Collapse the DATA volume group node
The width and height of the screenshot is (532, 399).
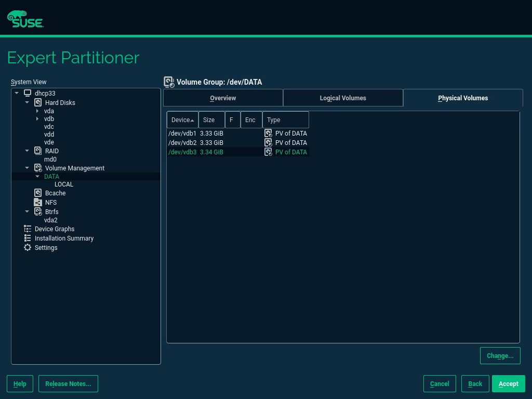(37, 176)
